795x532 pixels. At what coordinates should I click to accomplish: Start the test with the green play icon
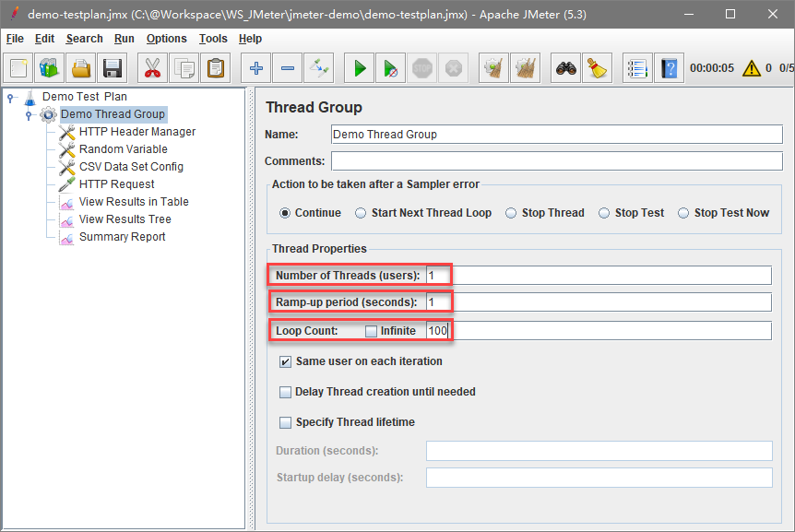pyautogui.click(x=360, y=68)
